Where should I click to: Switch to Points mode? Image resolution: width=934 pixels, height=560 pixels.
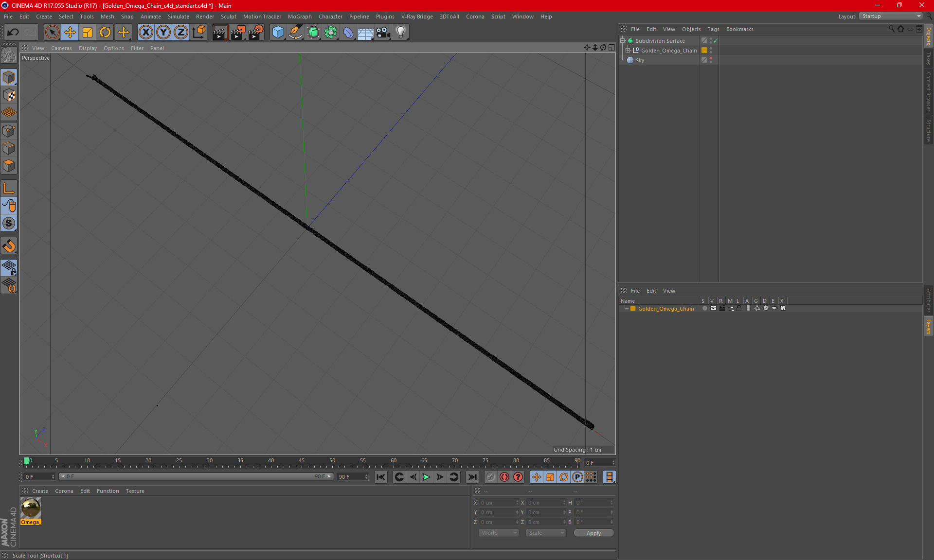click(x=9, y=131)
